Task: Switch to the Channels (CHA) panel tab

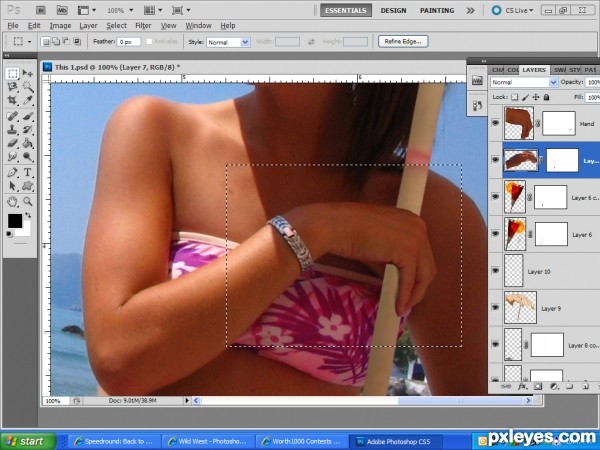Action: pyautogui.click(x=497, y=70)
